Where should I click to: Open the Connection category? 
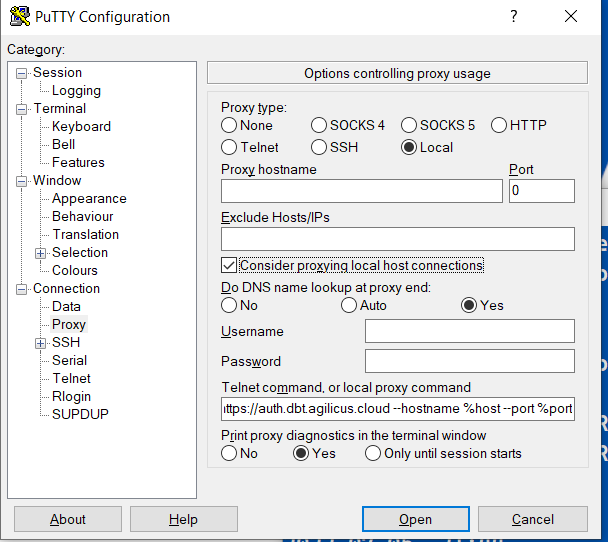tap(66, 288)
